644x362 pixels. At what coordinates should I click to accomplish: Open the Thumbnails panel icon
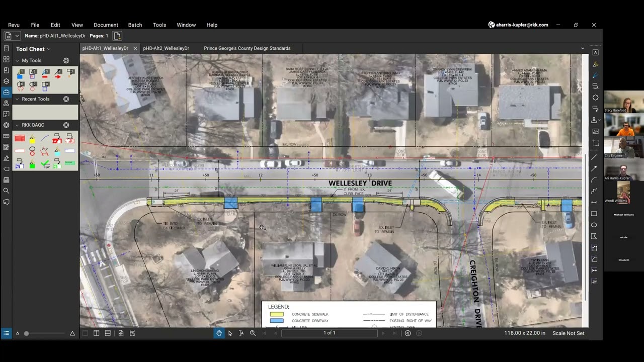coord(6,59)
